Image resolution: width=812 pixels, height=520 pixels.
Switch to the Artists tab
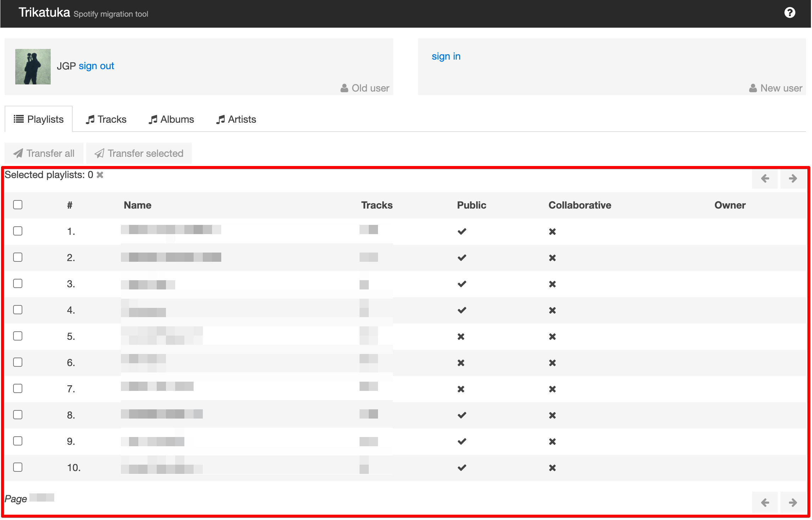(x=236, y=119)
